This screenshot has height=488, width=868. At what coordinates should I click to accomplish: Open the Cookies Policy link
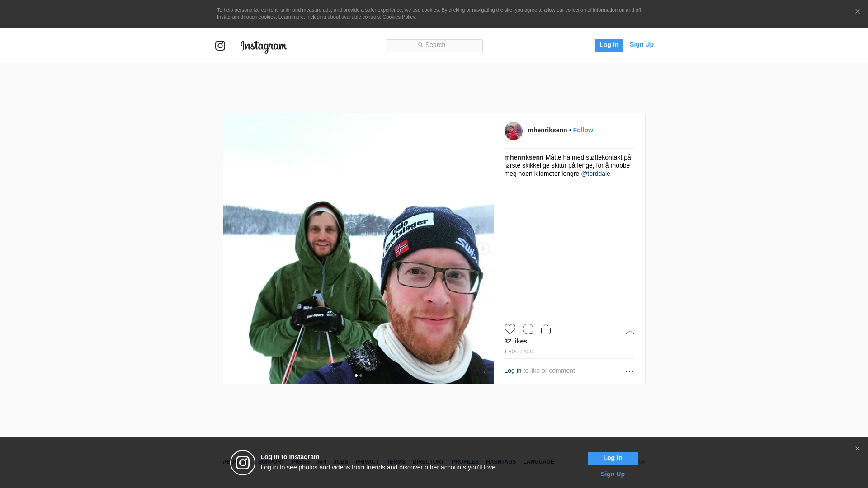point(398,17)
